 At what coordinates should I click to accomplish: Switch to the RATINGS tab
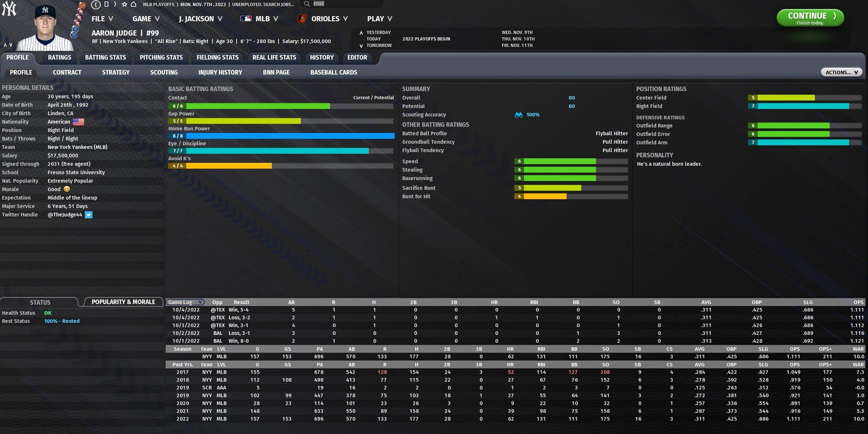[59, 57]
